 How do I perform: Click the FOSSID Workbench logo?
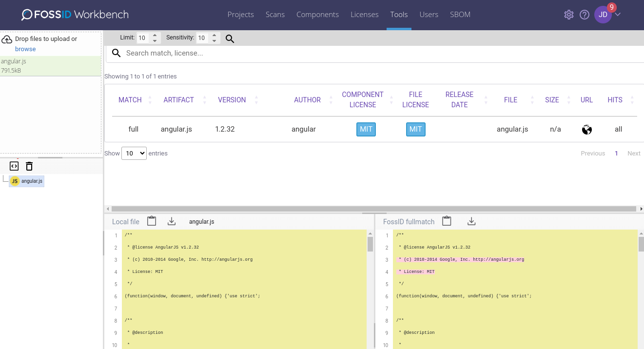click(x=75, y=15)
